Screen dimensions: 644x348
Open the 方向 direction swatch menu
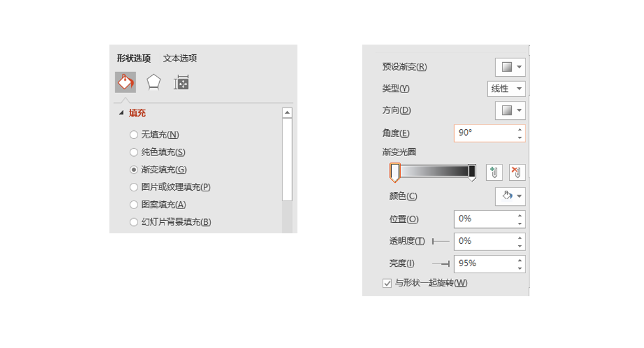point(510,110)
